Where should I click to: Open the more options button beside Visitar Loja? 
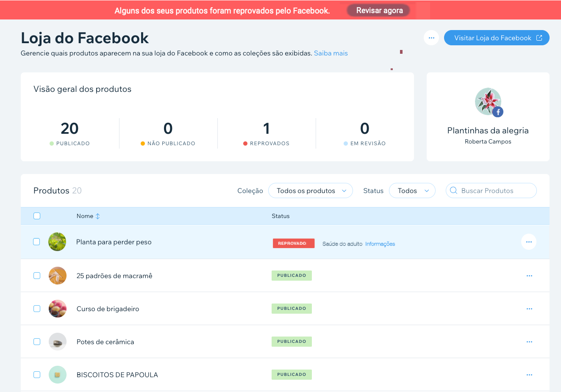tap(431, 38)
